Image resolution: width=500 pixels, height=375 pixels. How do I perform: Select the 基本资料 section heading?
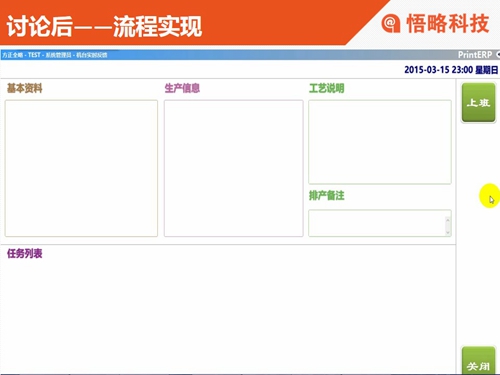[25, 88]
